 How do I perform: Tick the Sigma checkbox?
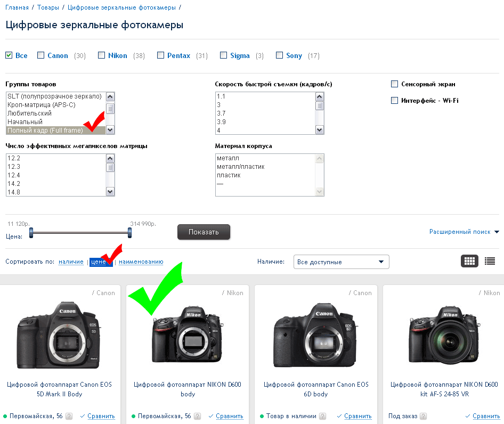[223, 55]
